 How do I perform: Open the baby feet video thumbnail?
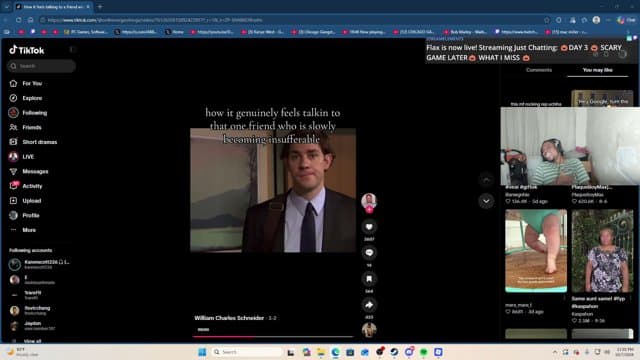click(x=536, y=251)
